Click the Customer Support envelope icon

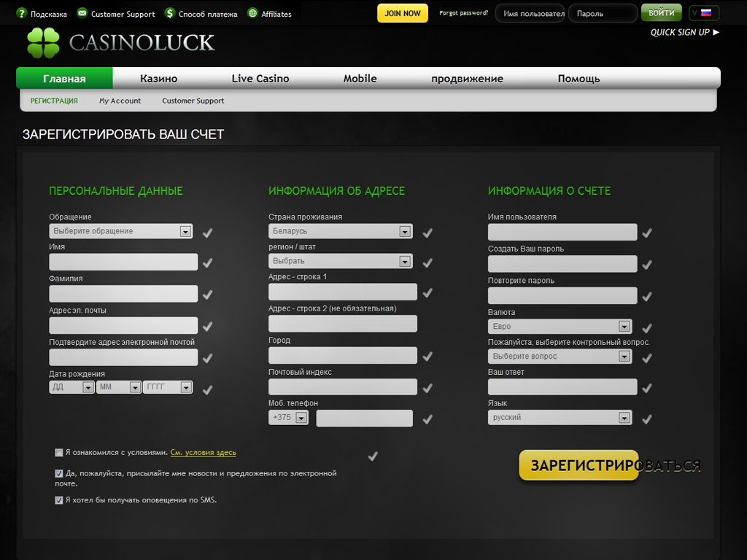[x=82, y=13]
